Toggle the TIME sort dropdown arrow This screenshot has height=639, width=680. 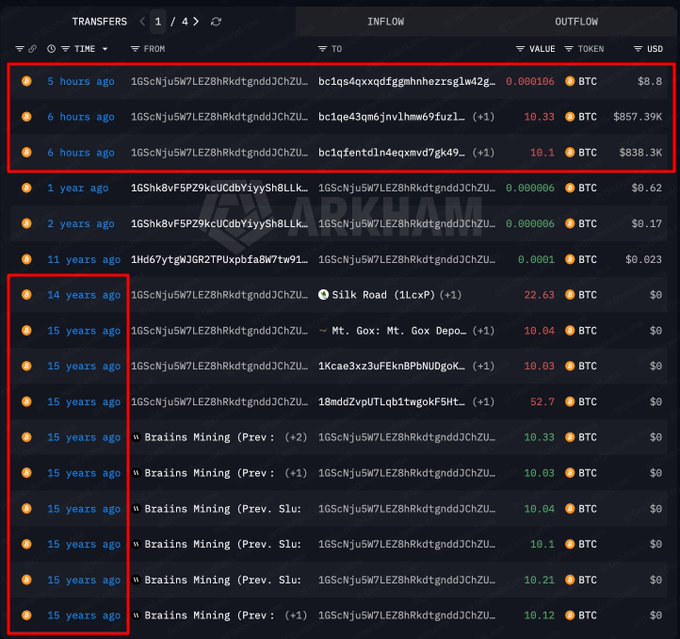tap(105, 49)
